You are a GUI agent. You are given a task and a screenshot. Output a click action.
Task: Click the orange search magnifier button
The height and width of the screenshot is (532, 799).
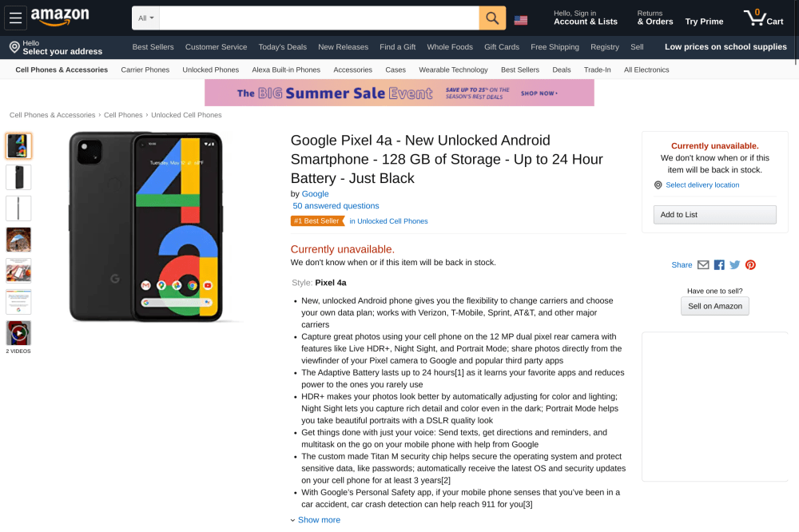click(492, 18)
